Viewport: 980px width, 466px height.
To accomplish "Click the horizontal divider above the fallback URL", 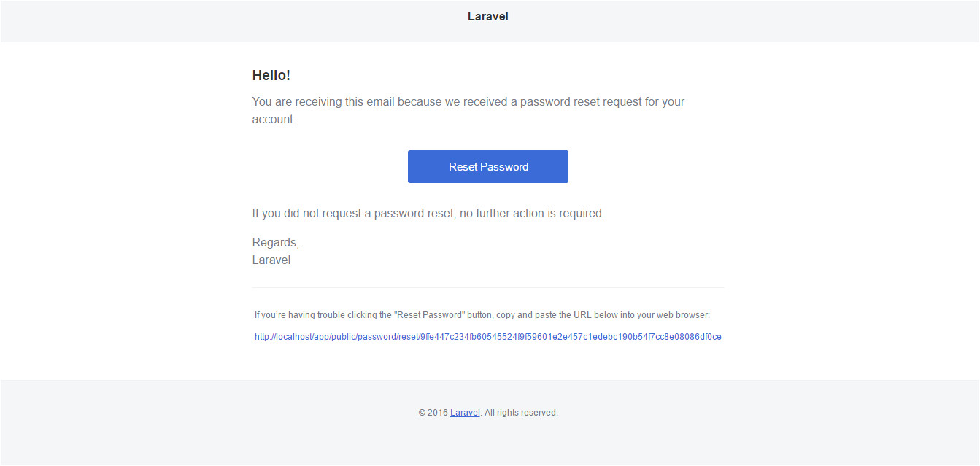I will (487, 287).
